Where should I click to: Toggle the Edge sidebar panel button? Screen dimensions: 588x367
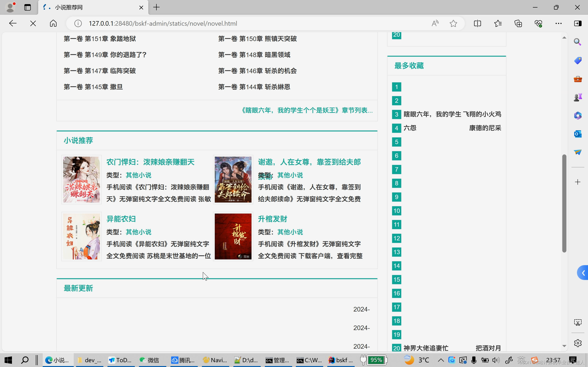pos(578,23)
